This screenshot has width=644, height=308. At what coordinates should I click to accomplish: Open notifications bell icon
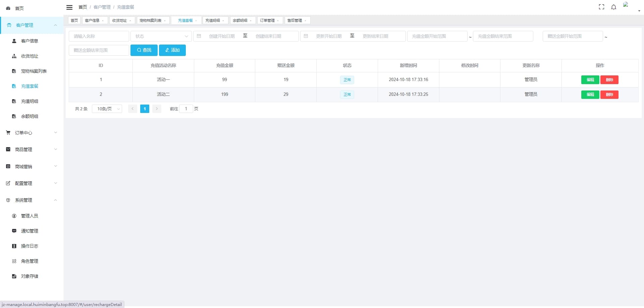click(613, 7)
